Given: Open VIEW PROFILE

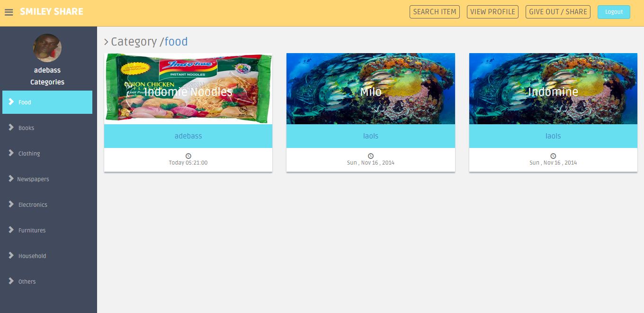Looking at the screenshot, I should tap(492, 12).
